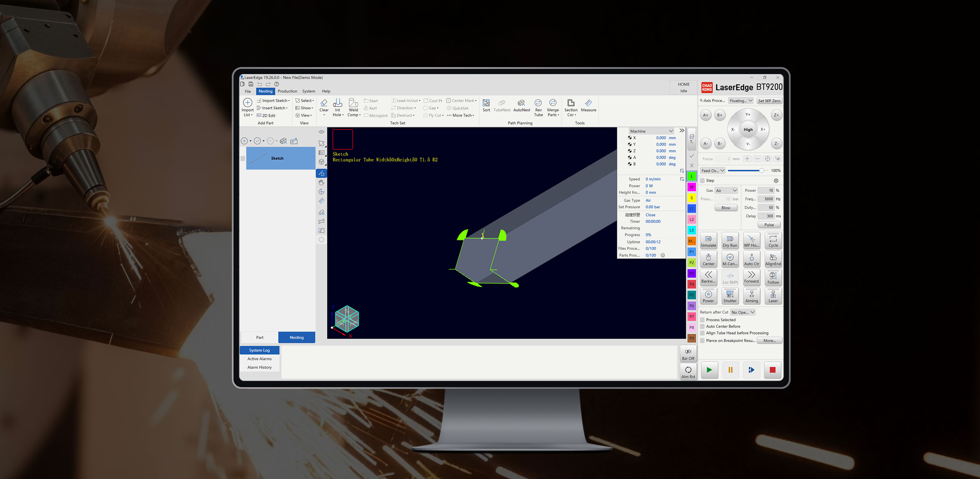980x479 pixels.
Task: Open the Floating dropdown for Y-Axis
Action: pyautogui.click(x=741, y=101)
